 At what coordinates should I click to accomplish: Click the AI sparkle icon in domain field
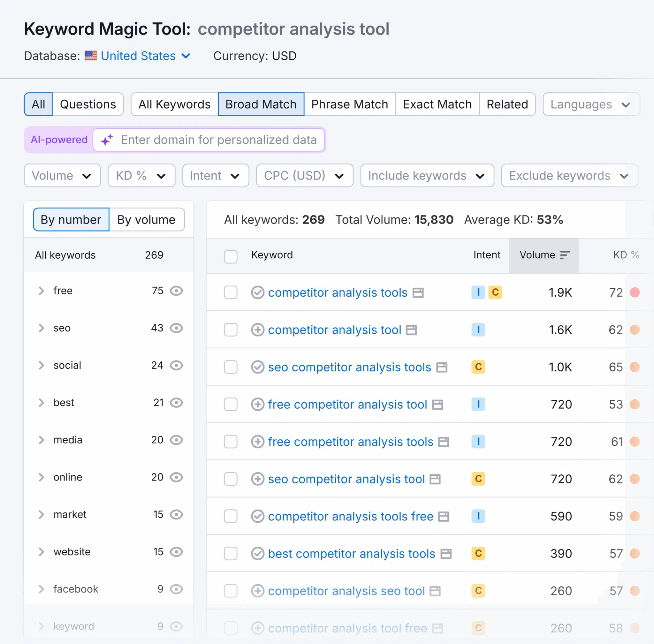(x=107, y=140)
